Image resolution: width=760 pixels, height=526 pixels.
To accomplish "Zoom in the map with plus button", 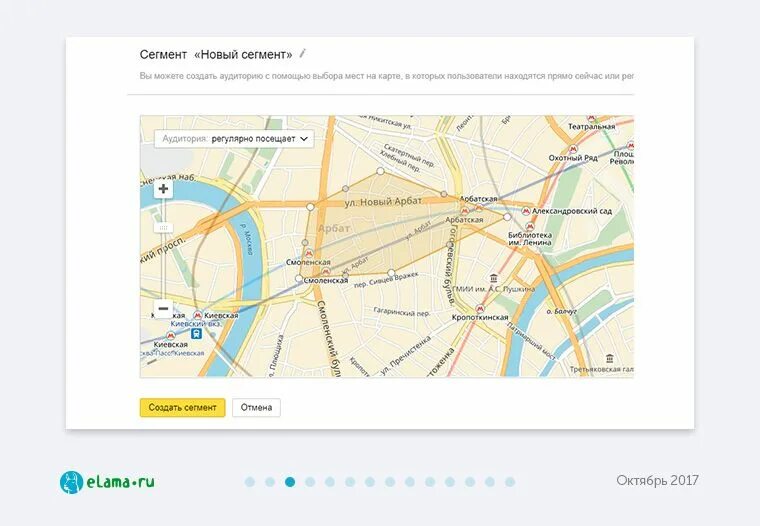I will (163, 189).
